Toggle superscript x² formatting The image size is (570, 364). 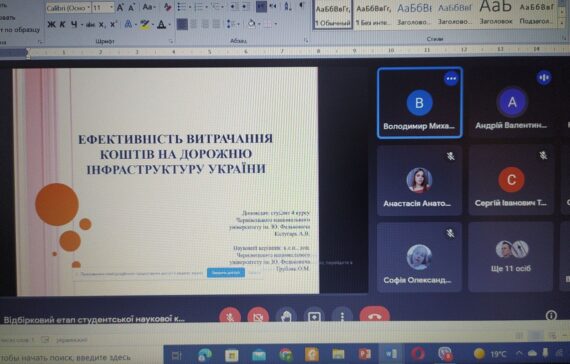click(x=113, y=25)
